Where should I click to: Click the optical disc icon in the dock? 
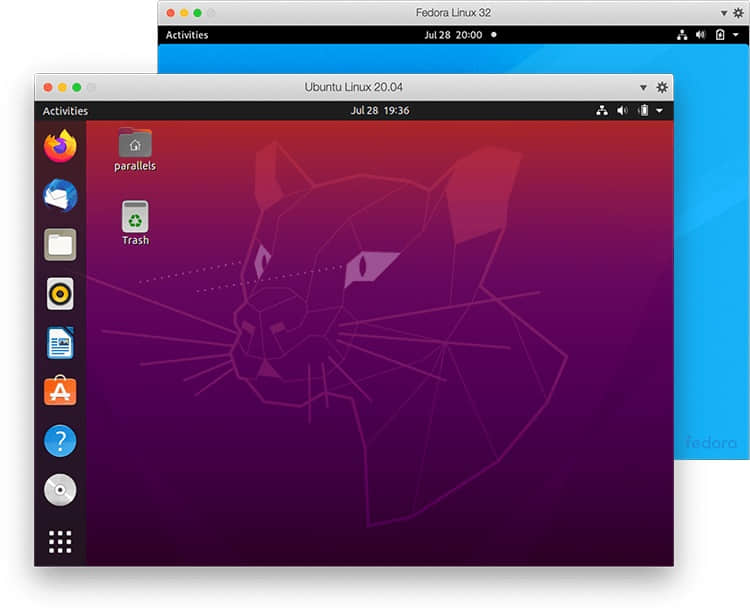(60, 490)
